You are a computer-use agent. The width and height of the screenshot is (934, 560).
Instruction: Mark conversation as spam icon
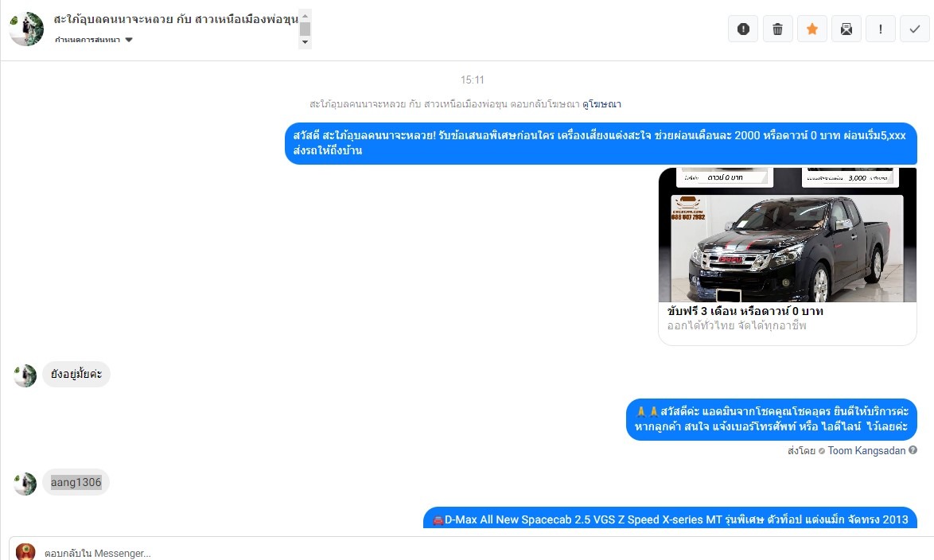tap(743, 29)
